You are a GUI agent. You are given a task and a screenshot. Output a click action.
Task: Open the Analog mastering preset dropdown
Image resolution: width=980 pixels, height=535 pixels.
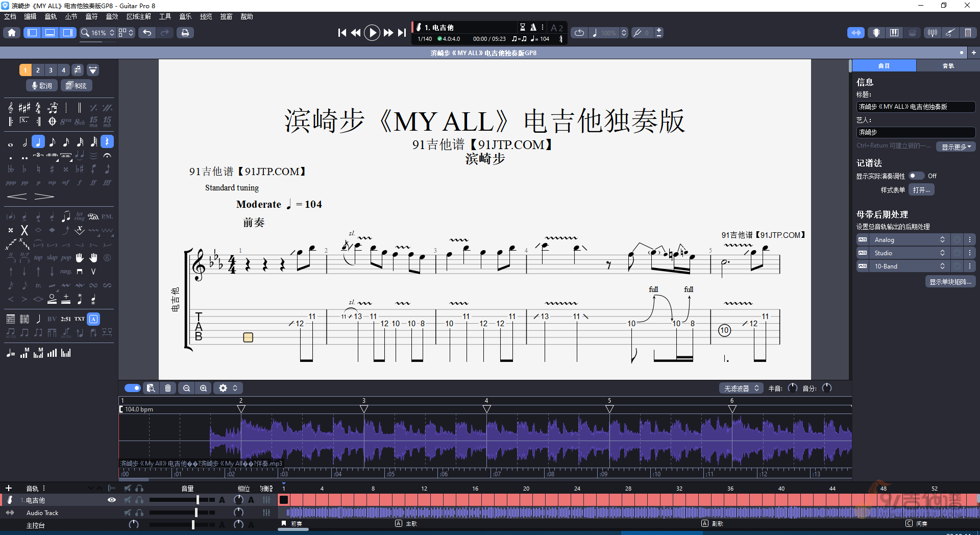pyautogui.click(x=910, y=240)
